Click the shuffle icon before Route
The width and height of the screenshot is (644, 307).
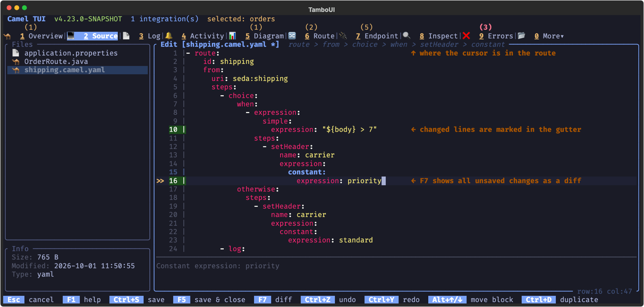click(x=292, y=36)
